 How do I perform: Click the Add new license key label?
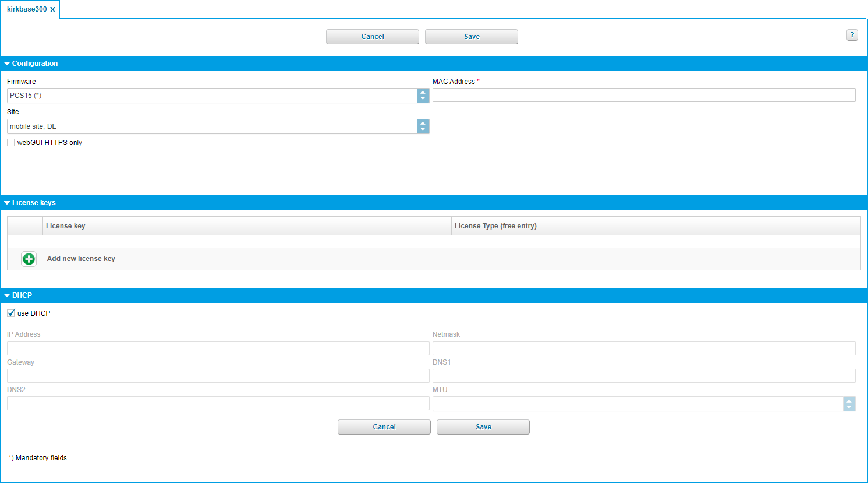click(x=81, y=259)
